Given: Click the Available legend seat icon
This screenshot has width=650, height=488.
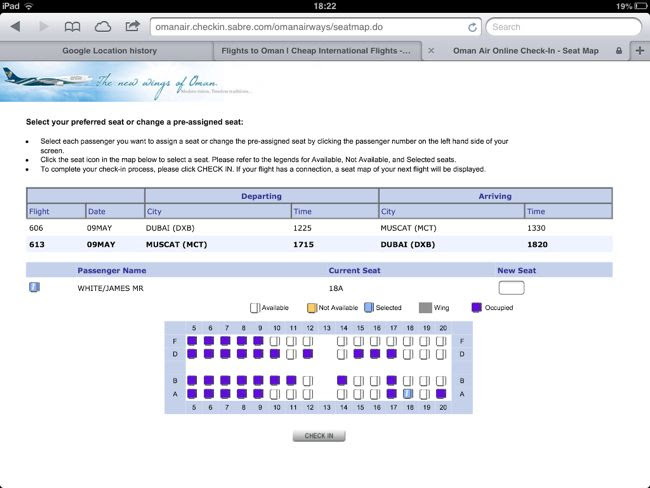Looking at the screenshot, I should point(255,308).
